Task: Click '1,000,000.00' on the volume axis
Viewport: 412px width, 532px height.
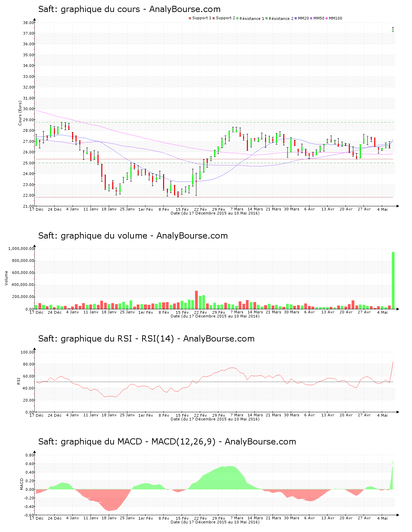Action: coord(21,248)
